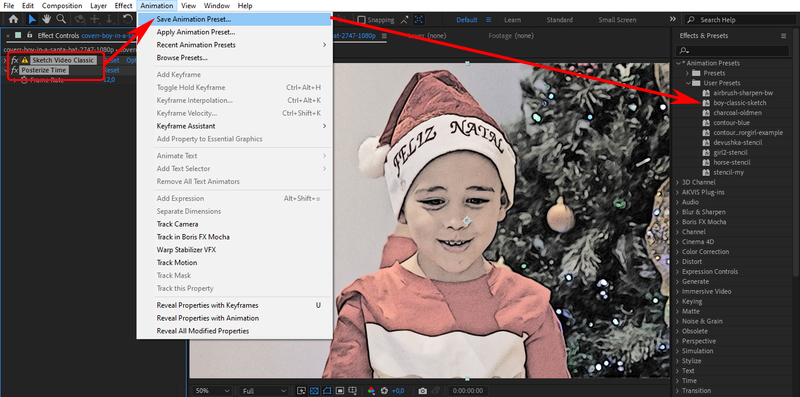Click the Choose grid and guide options icon
Viewport: 800px width, 397px height.
click(353, 391)
